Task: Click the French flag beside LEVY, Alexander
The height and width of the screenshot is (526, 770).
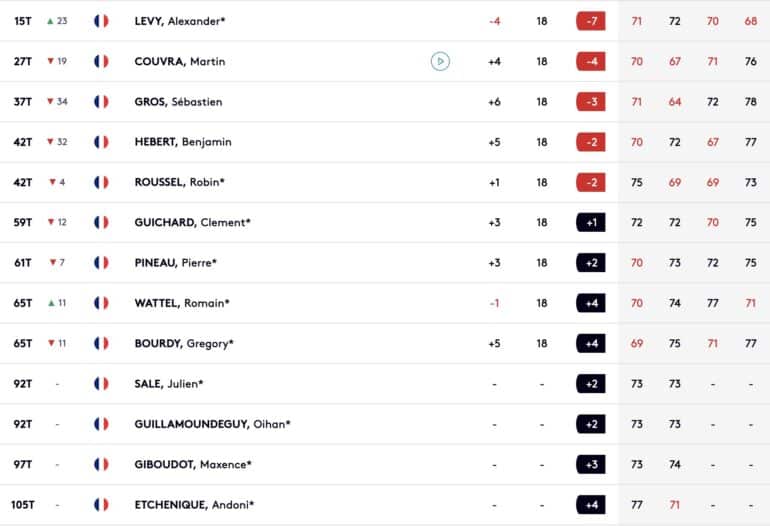Action: tap(101, 21)
